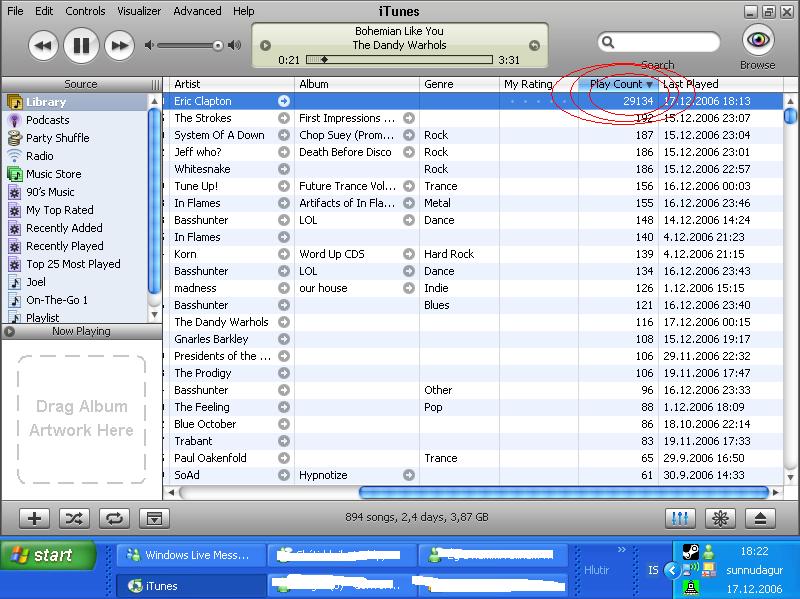Click the horizontal scrollbar thumb
This screenshot has width=800, height=599.
pyautogui.click(x=564, y=492)
